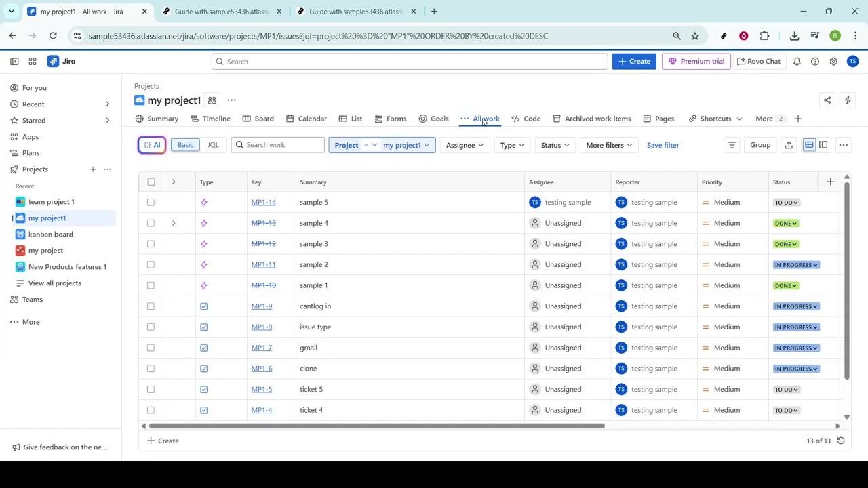868x488 pixels.
Task: Open the app switcher grid icon
Action: [x=33, y=61]
